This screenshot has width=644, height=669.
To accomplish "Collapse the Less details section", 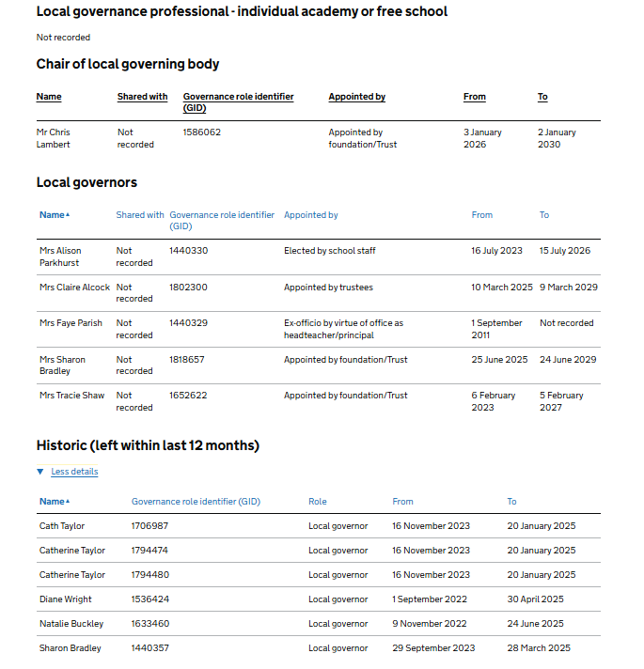I will point(73,472).
